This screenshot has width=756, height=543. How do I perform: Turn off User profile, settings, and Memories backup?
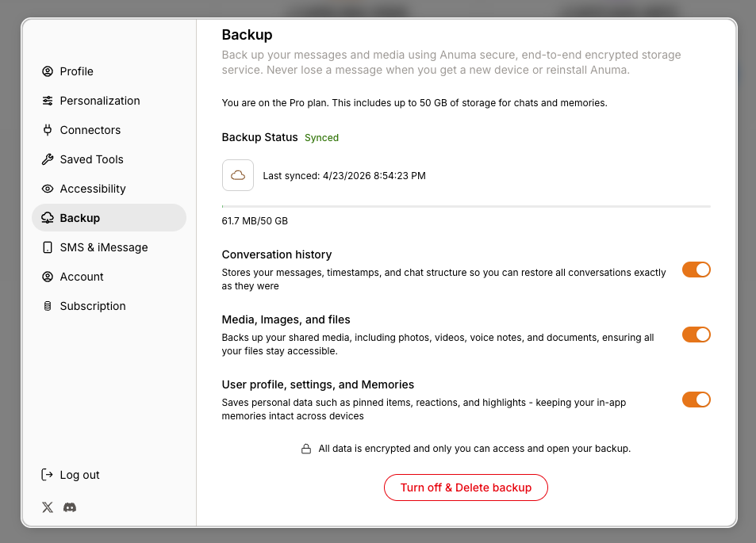pos(696,400)
